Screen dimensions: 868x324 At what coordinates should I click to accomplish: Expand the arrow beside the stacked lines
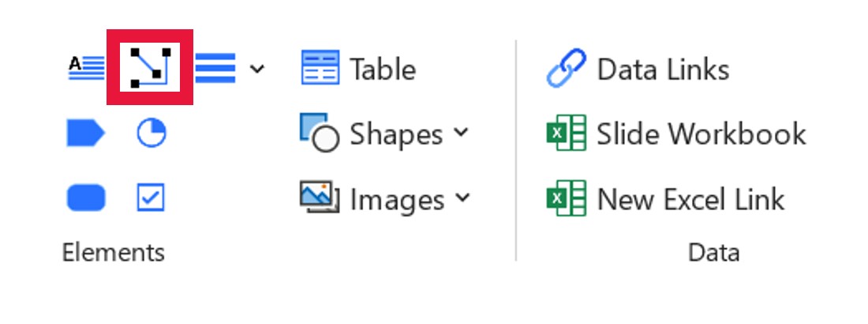coord(256,70)
